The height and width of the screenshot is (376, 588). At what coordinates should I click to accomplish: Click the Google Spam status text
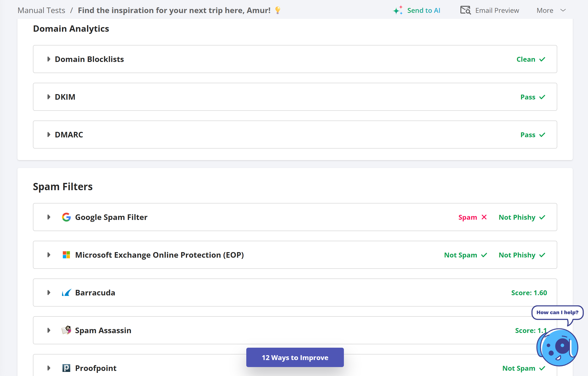[x=467, y=217]
